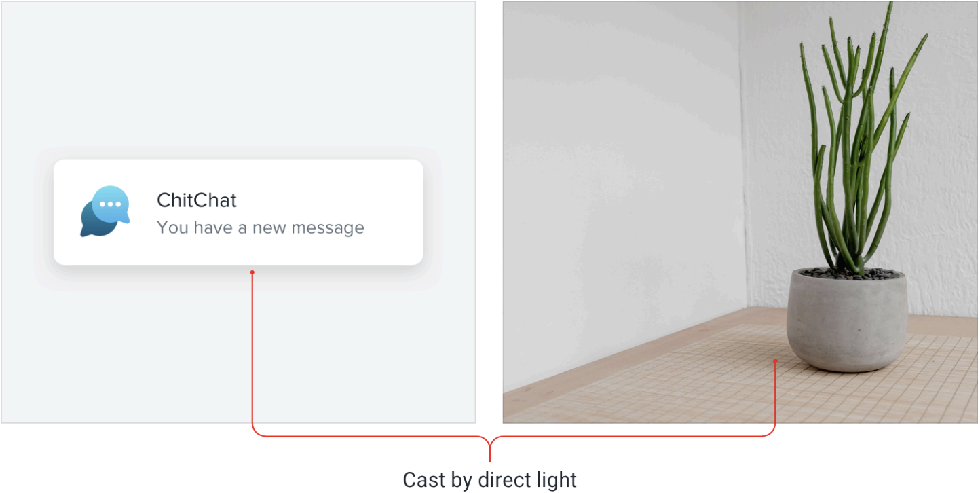Click the red dot below notification card
980x493 pixels.
252,273
